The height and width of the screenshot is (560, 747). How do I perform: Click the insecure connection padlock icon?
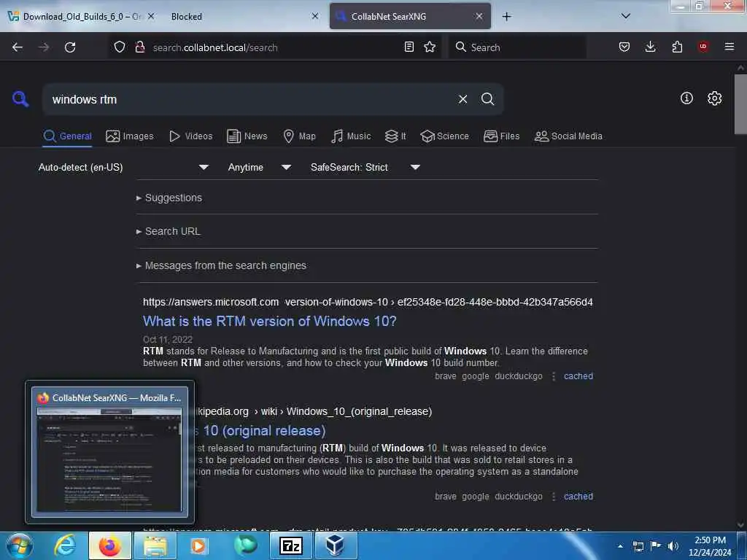tap(139, 47)
